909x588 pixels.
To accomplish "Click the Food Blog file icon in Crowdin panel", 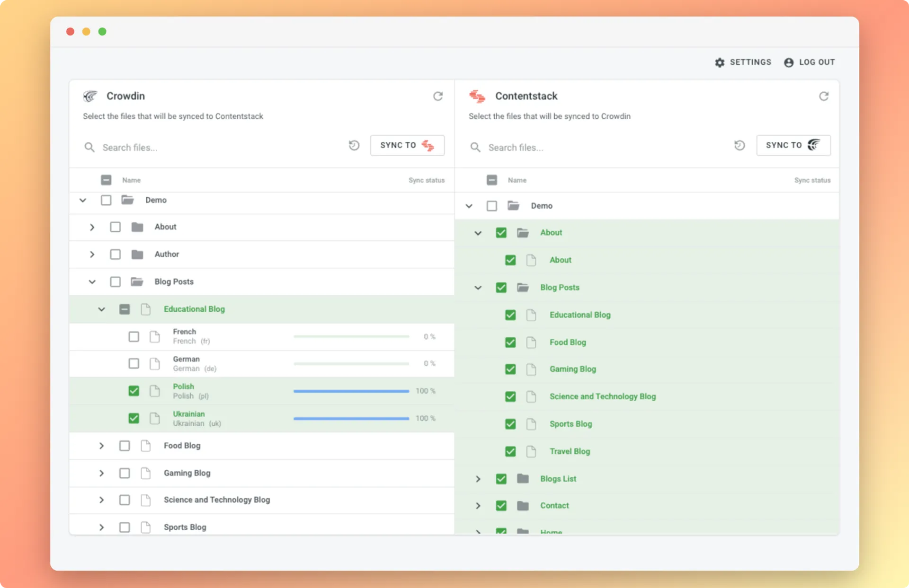I will 146,446.
